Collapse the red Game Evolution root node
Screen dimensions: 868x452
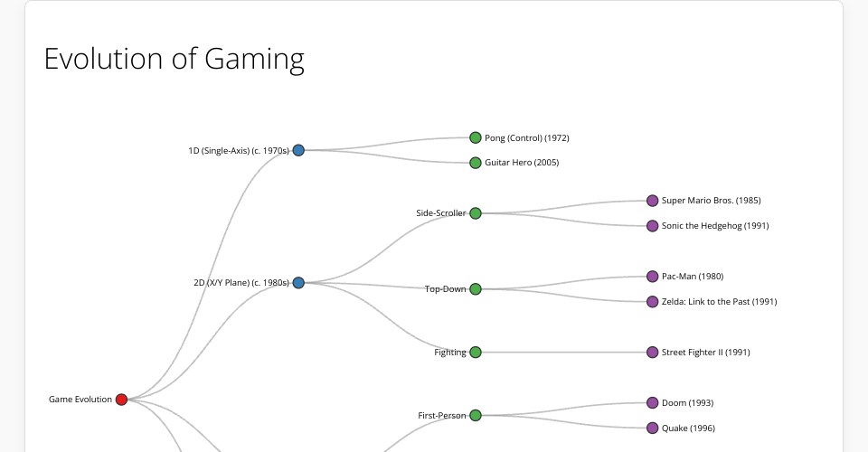(x=121, y=400)
